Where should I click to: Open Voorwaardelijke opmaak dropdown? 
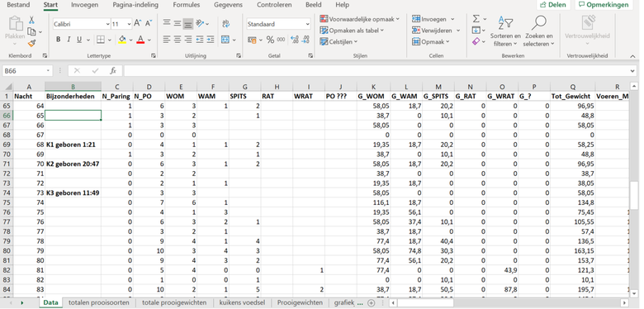[x=359, y=19]
